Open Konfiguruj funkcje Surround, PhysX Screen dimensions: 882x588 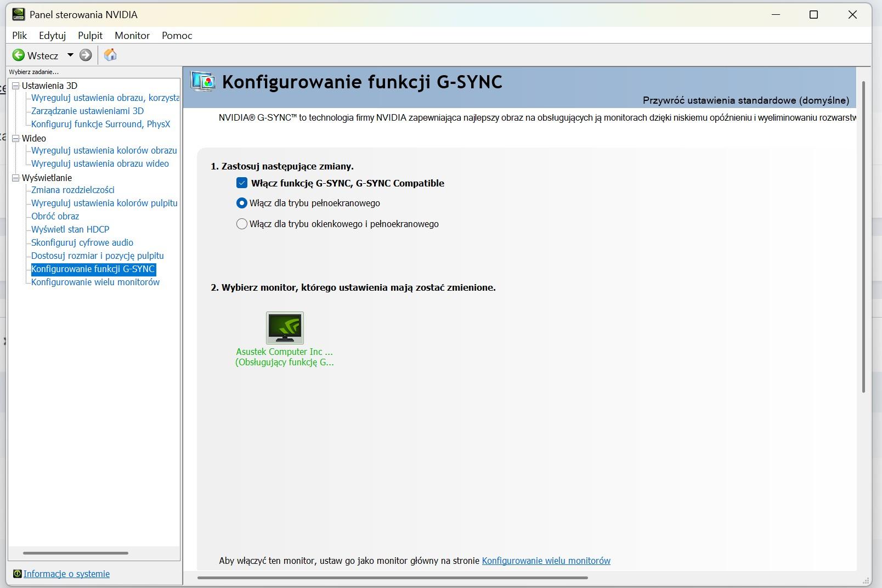pos(101,124)
